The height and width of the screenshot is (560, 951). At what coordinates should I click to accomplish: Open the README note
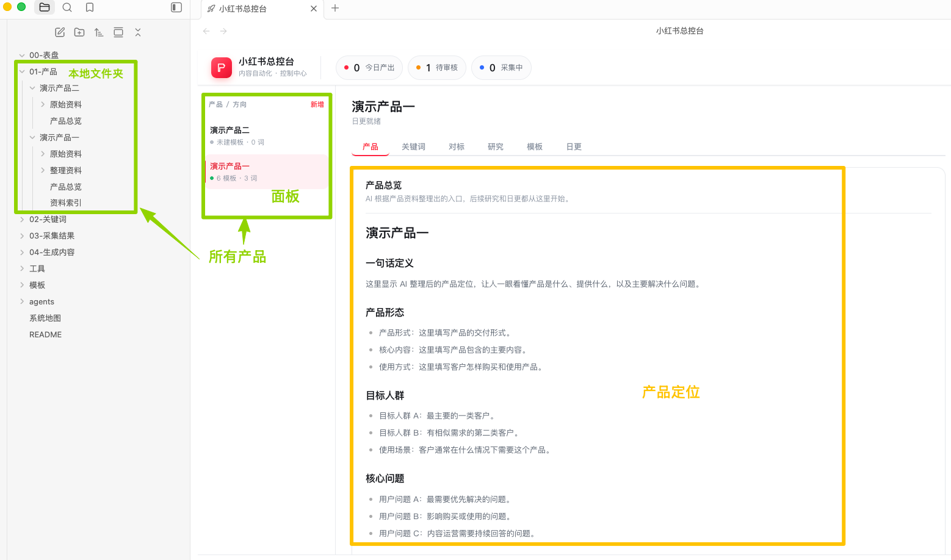(x=46, y=334)
